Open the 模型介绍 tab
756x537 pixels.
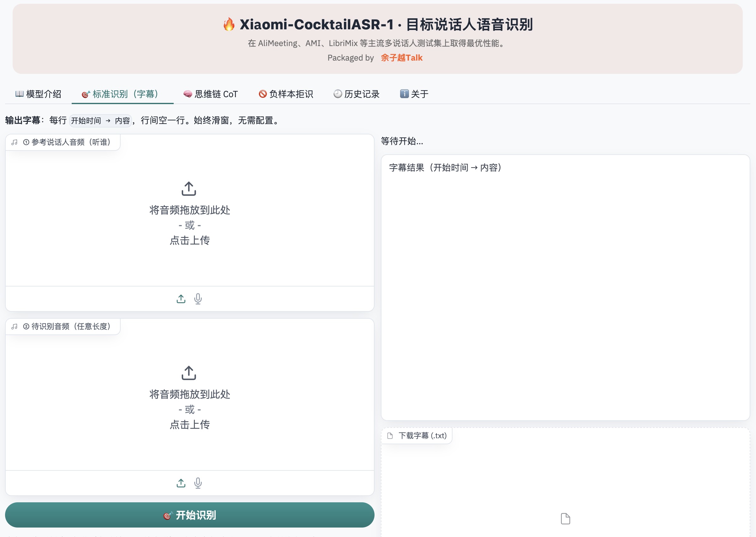click(38, 94)
